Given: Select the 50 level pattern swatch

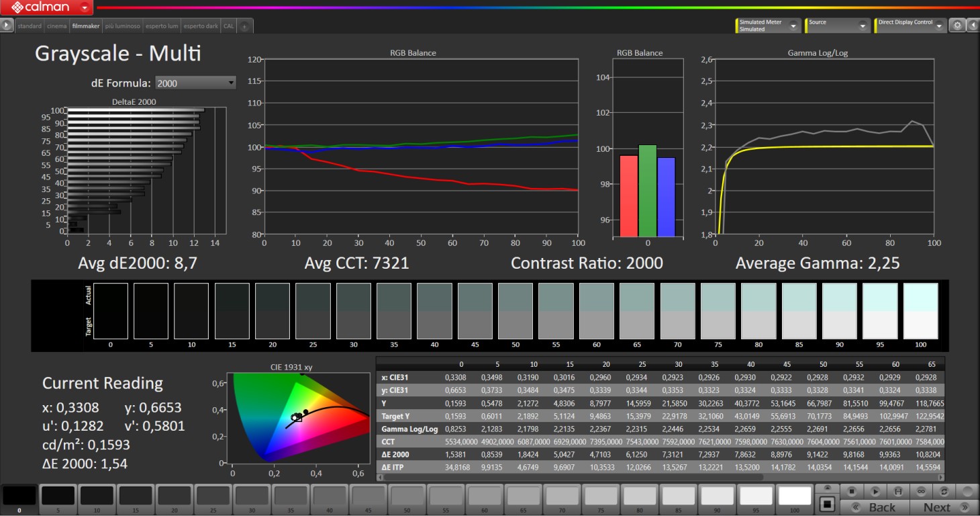Looking at the screenshot, I should 406,499.
